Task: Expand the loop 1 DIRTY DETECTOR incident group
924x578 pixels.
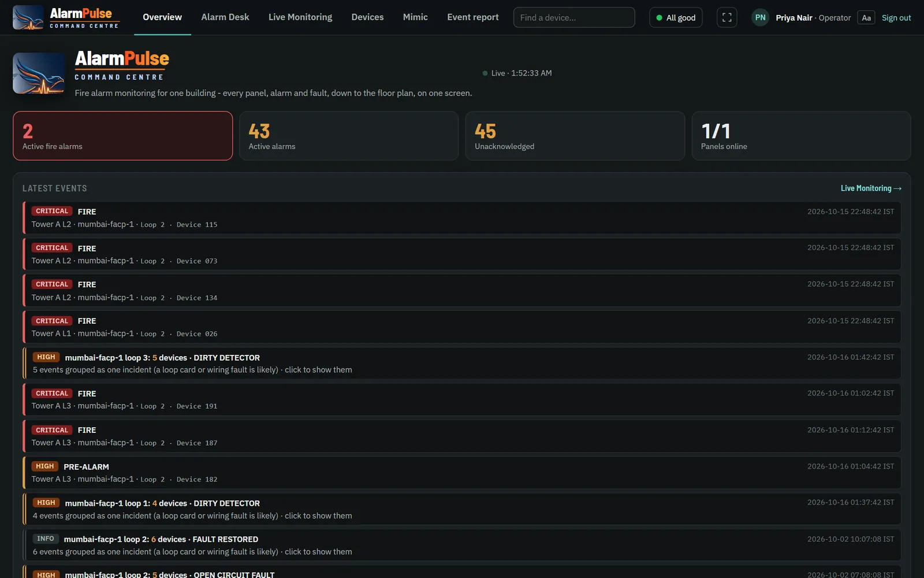Action: coord(462,509)
